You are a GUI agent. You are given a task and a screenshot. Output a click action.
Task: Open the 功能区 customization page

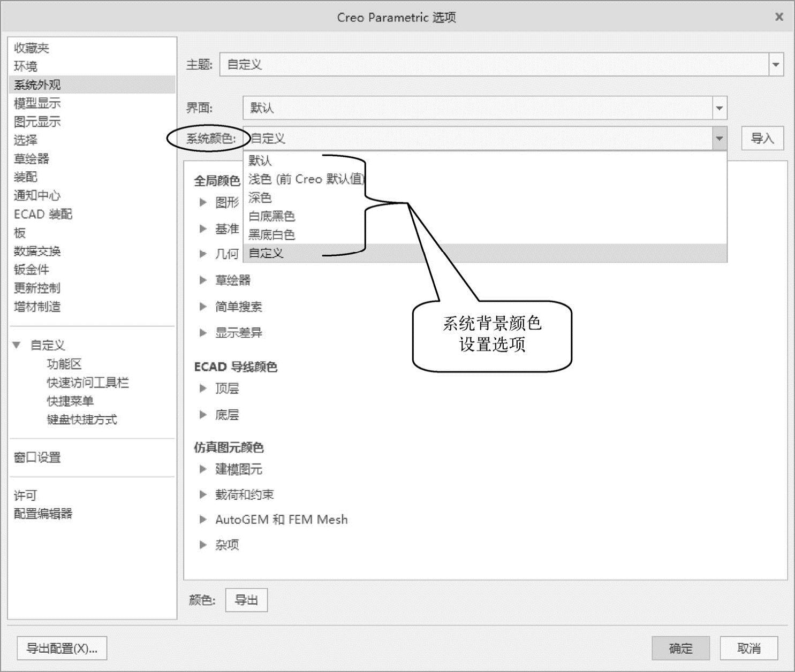pyautogui.click(x=64, y=364)
